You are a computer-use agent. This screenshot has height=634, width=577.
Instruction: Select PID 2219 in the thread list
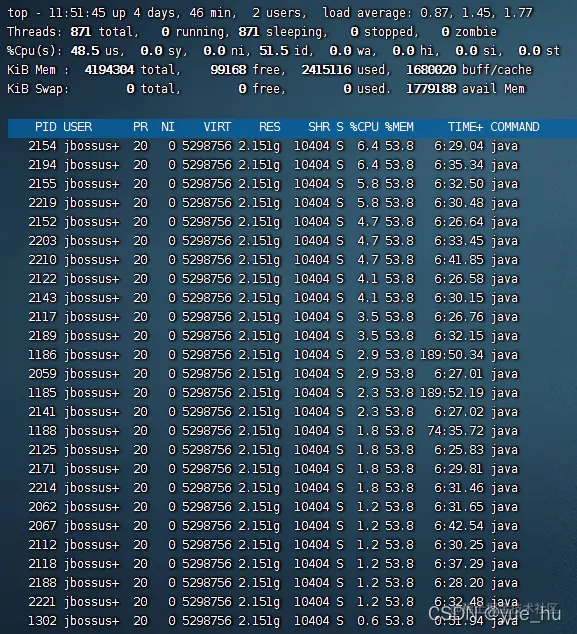[x=42, y=203]
